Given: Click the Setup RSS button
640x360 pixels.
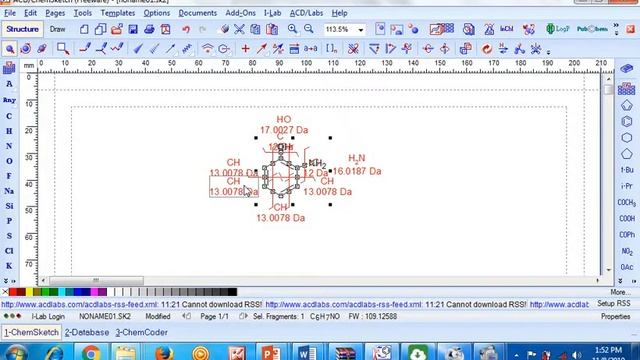Looking at the screenshot, I should click(614, 304).
